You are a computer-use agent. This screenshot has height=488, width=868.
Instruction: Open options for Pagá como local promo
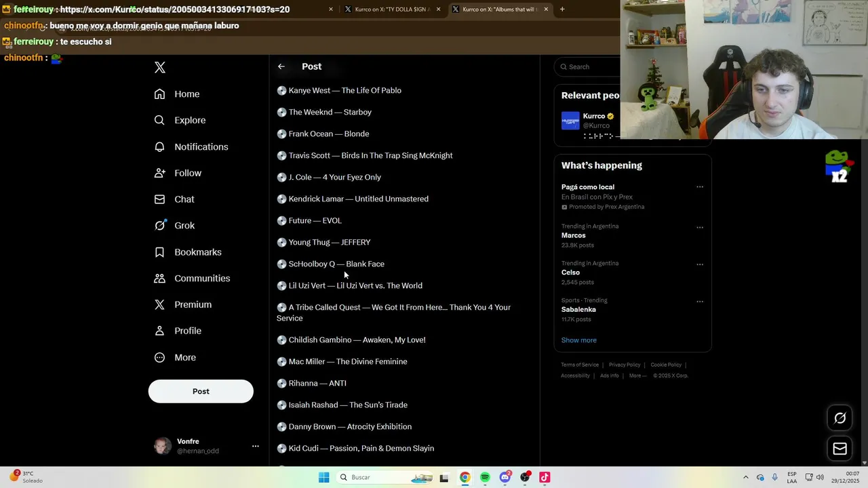point(700,187)
